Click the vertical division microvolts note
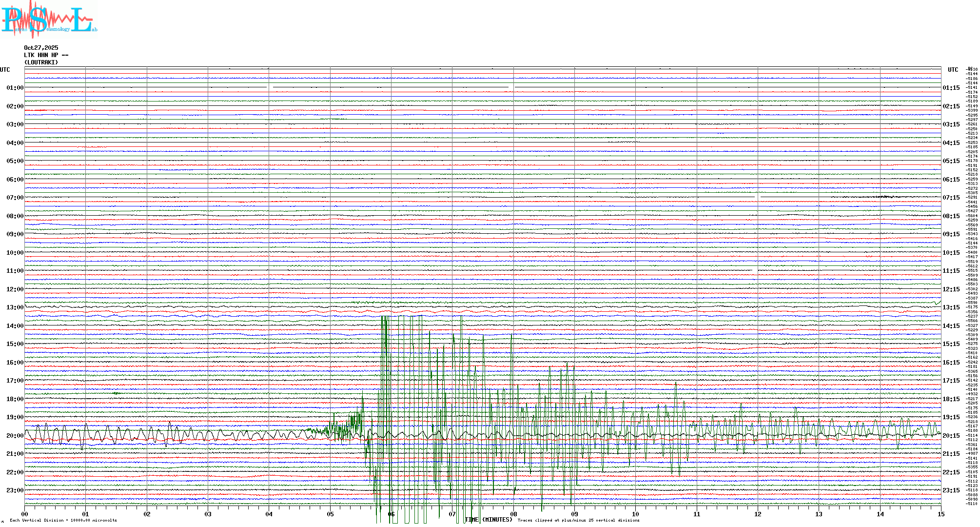This screenshot has width=980, height=527. pyautogui.click(x=63, y=520)
